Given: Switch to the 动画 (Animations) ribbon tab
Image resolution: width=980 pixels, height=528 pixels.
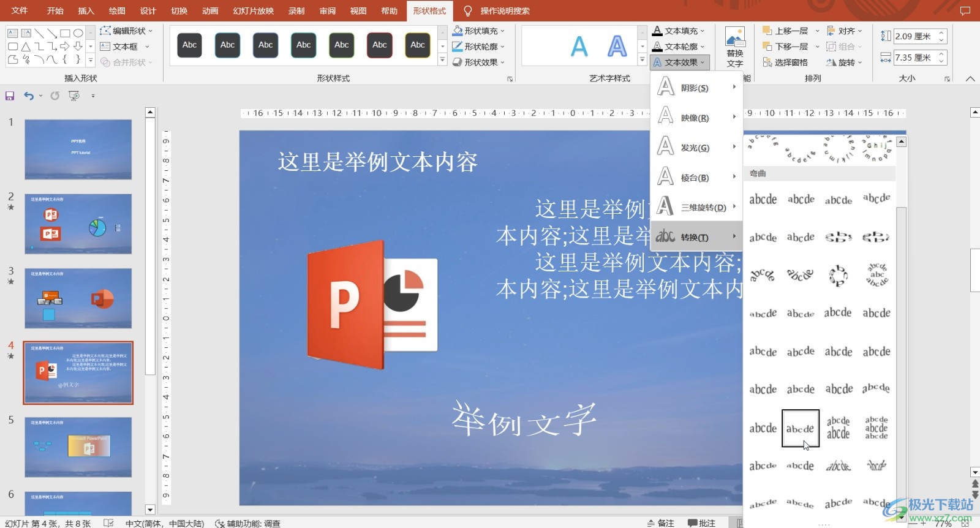Looking at the screenshot, I should [x=210, y=11].
